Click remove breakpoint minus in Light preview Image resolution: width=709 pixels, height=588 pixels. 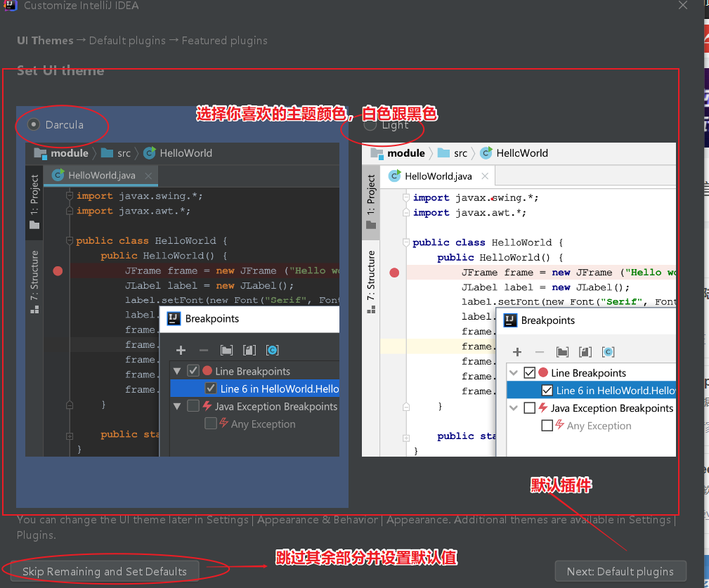click(x=540, y=352)
